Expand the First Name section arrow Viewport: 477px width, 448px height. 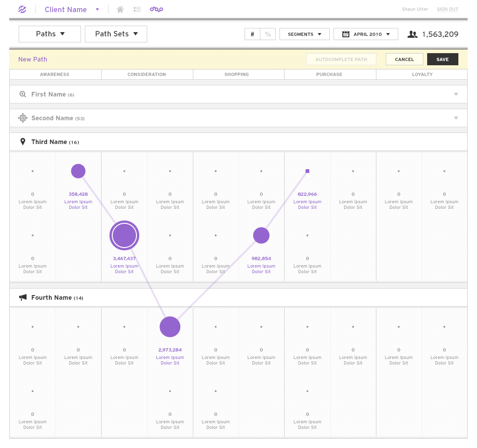[456, 94]
